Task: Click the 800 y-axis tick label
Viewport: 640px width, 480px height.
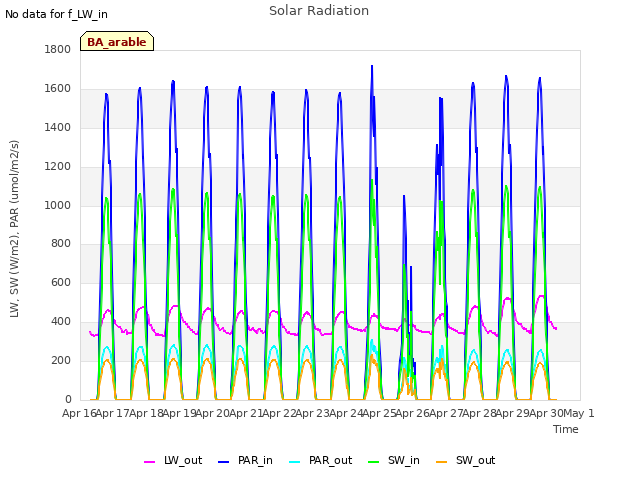Action: tap(61, 244)
